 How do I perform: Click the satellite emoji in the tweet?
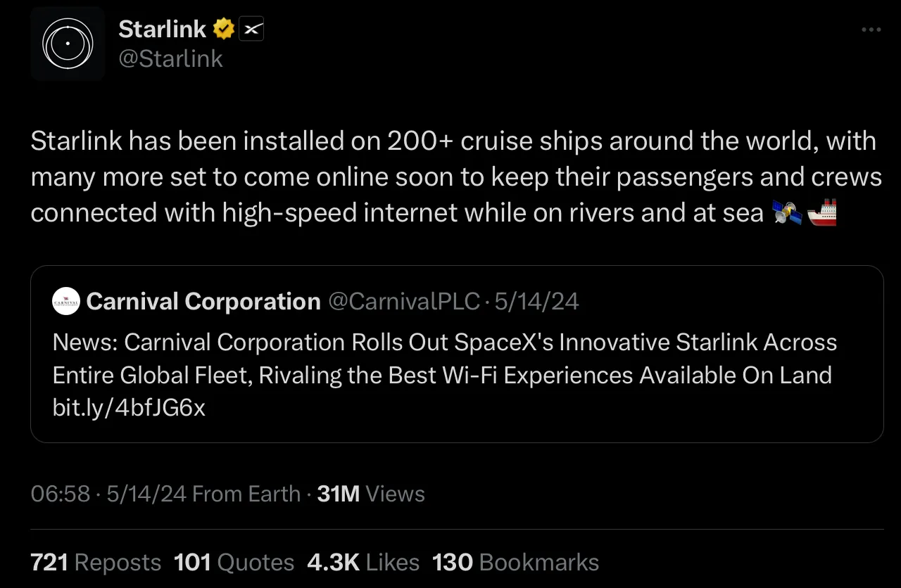pyautogui.click(x=787, y=212)
